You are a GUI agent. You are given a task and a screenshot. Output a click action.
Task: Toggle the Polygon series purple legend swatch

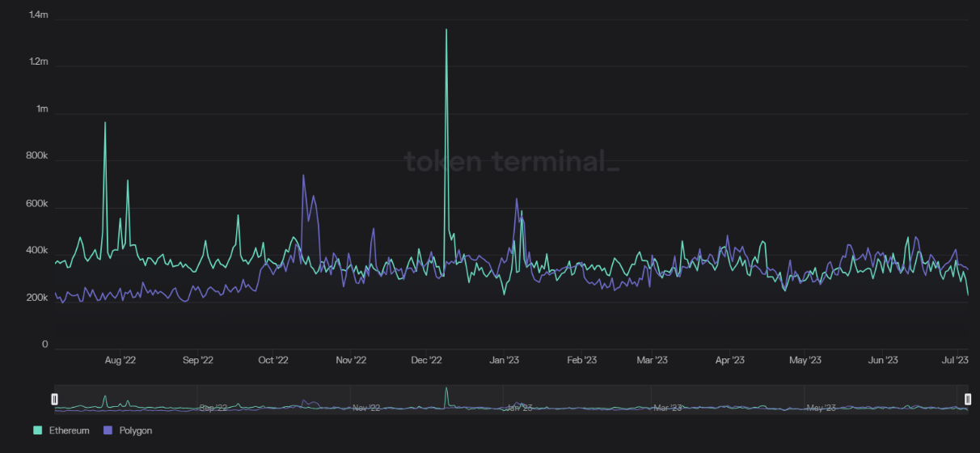pos(108,431)
